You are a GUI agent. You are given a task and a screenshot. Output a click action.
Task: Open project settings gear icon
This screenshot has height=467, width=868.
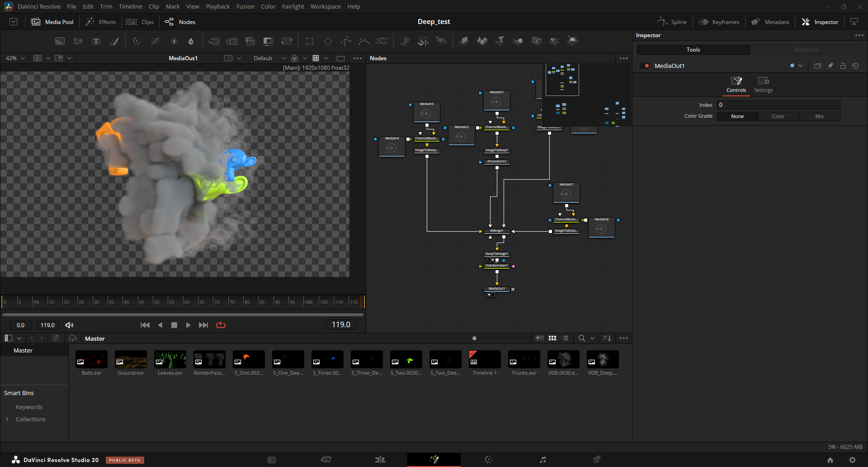tap(852, 460)
